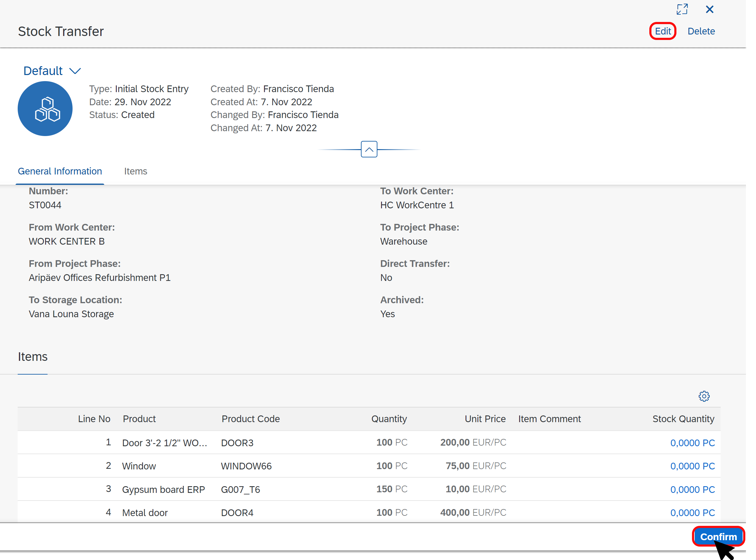Click the WORK CENTER B value
This screenshot has height=560, width=756.
coord(67,242)
